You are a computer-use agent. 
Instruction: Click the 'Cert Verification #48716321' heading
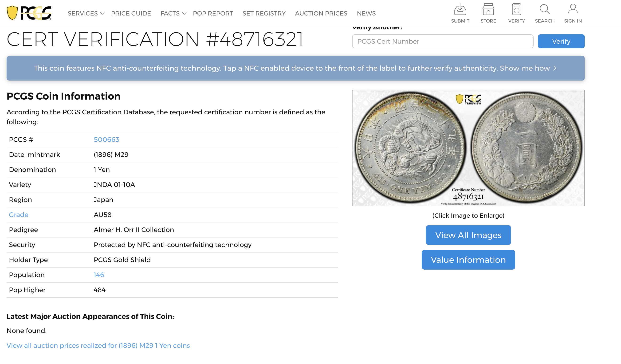click(155, 39)
